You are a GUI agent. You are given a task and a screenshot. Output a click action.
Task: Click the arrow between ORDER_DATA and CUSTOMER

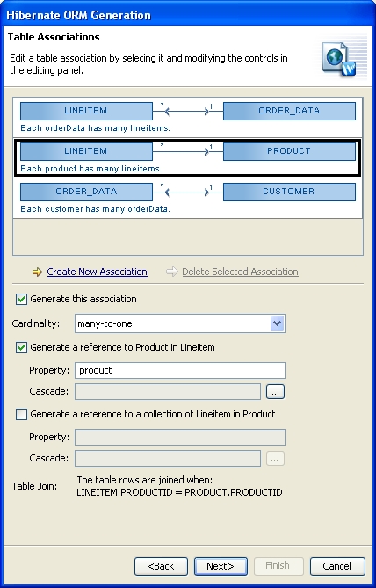tap(187, 192)
